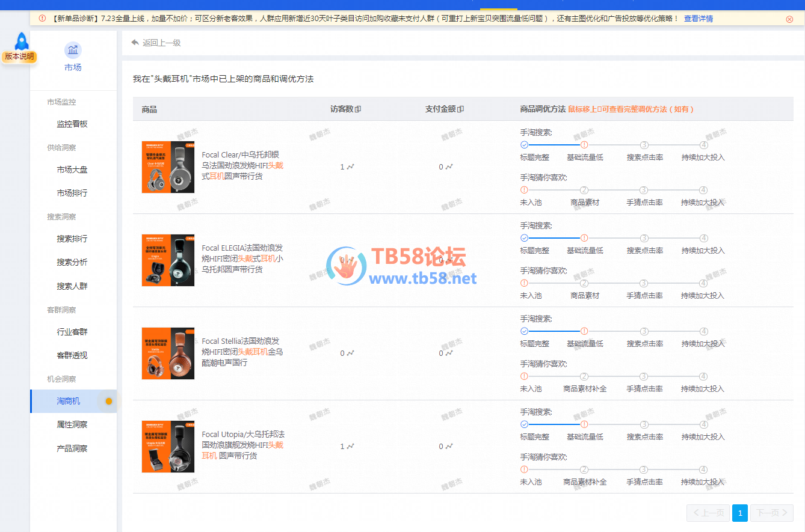Image resolution: width=805 pixels, height=532 pixels.
Task: Open 搜索人群 in the sidebar
Action: [72, 286]
